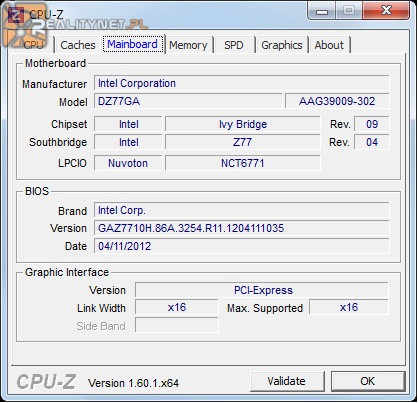The width and height of the screenshot is (418, 403).
Task: Click the Max. Supported label
Action: [x=265, y=308]
